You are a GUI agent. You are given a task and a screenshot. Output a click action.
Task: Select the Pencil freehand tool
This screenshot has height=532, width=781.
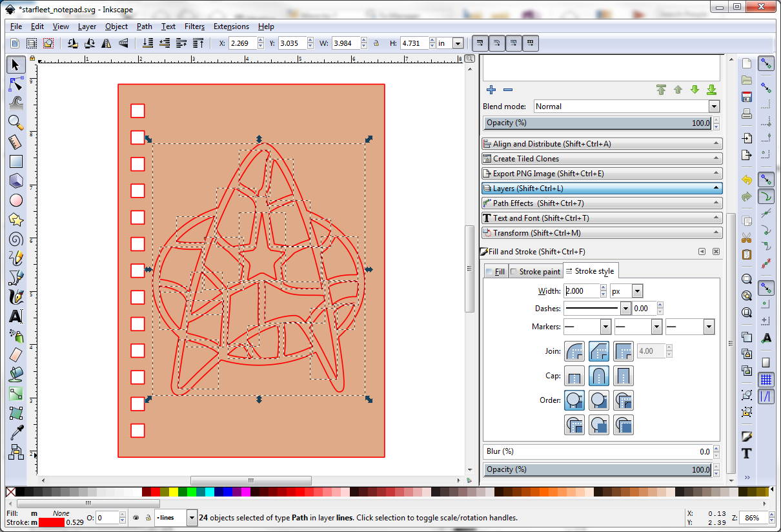point(16,258)
